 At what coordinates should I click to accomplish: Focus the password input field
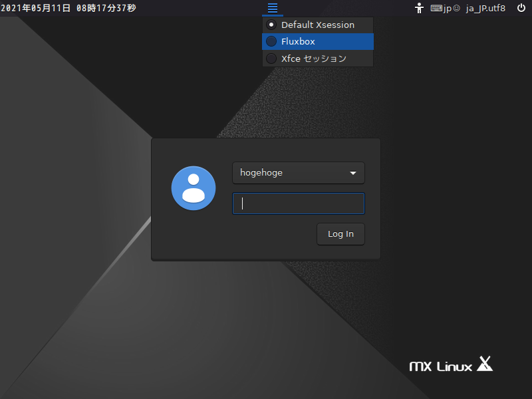coord(298,203)
